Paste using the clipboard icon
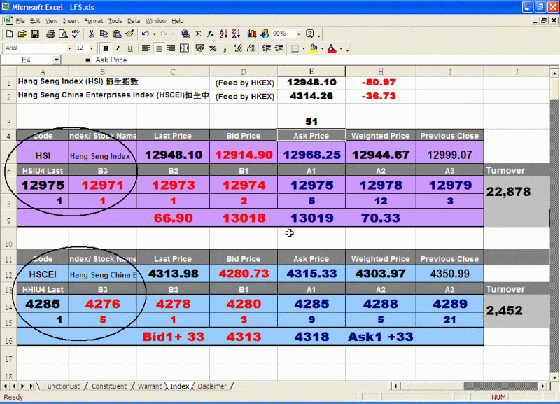The height and width of the screenshot is (404, 560). click(x=117, y=34)
